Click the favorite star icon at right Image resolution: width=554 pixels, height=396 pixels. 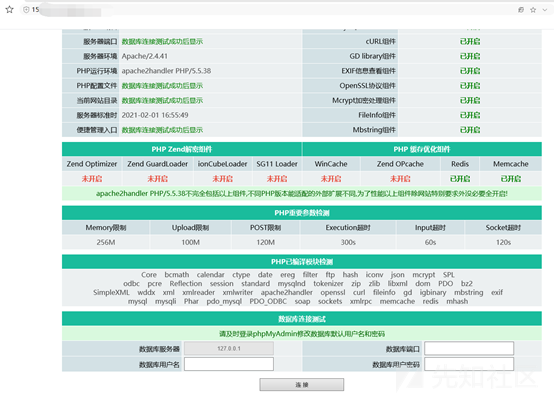(x=533, y=10)
